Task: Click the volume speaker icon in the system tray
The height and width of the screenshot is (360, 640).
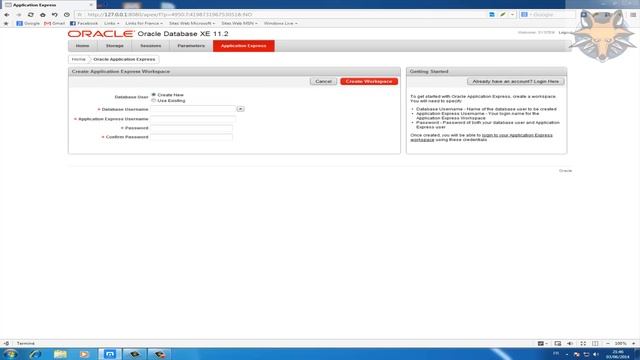Action: pyautogui.click(x=596, y=354)
